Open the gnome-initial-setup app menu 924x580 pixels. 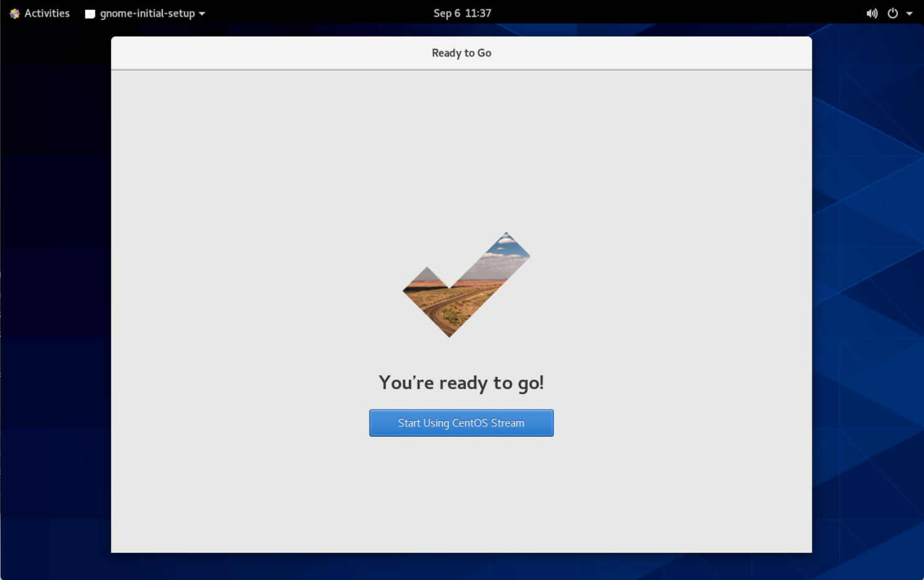point(145,13)
